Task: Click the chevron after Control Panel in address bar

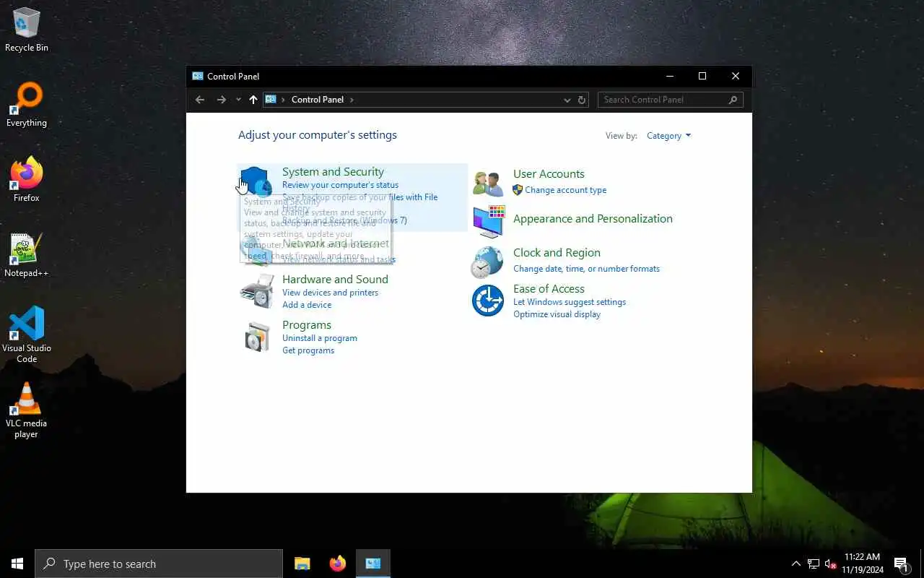Action: pyautogui.click(x=352, y=100)
